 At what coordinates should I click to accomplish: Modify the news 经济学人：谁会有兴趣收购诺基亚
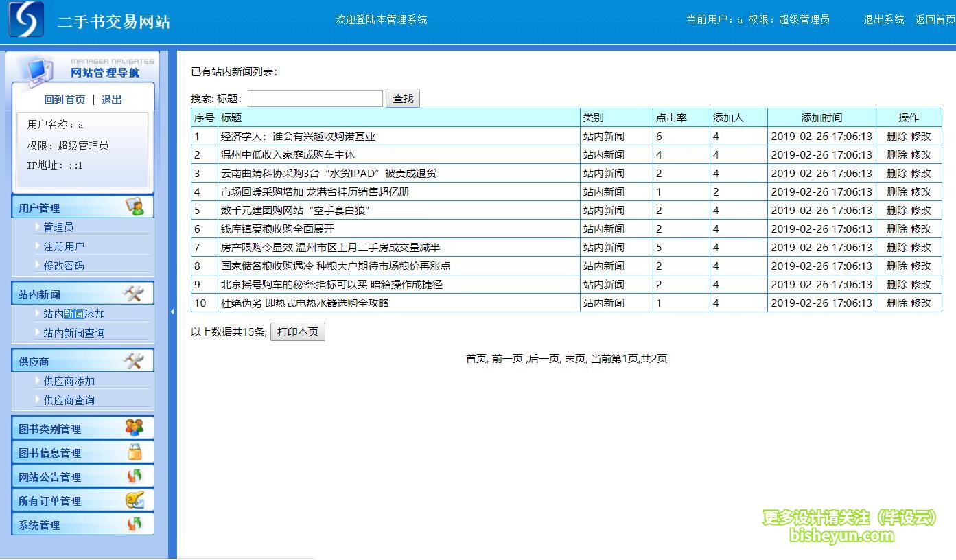point(921,136)
